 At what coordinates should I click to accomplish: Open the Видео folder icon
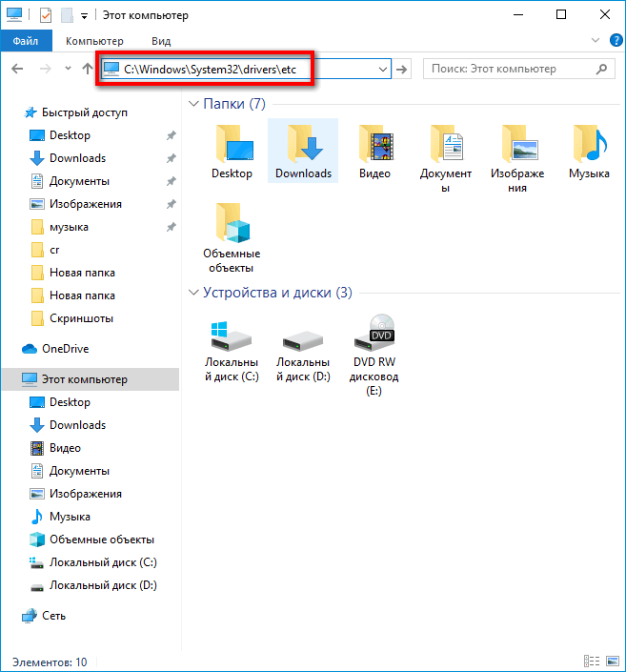pos(374,151)
